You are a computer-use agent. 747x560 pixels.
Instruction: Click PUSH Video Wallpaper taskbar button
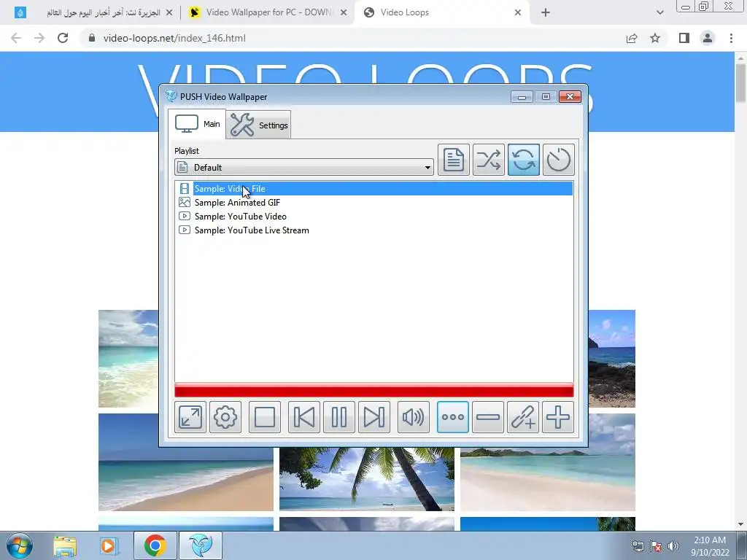coord(201,545)
